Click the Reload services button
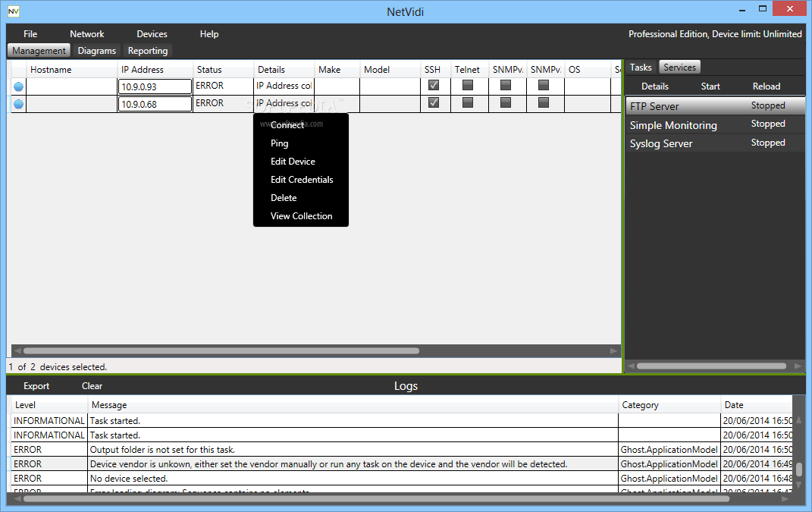This screenshot has height=512, width=812. coord(767,86)
